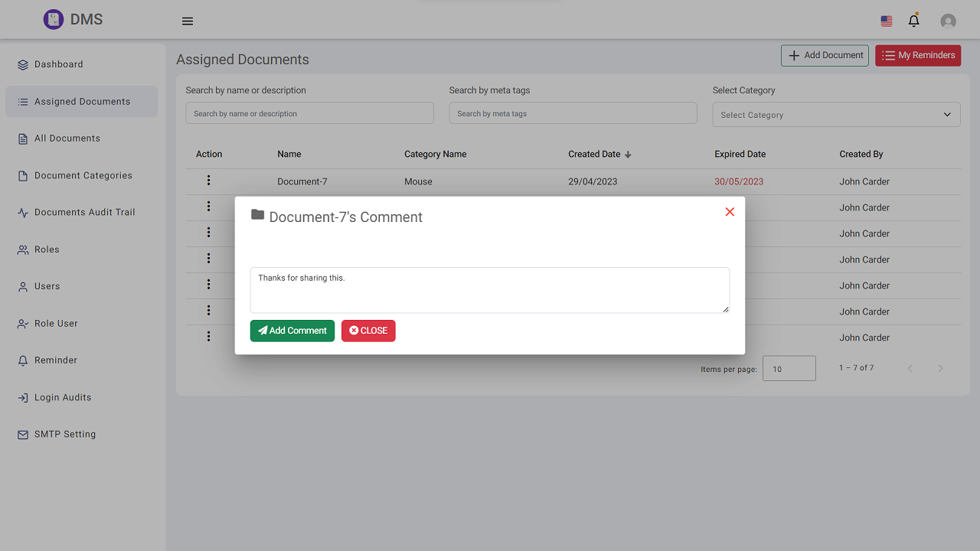This screenshot has width=980, height=551.
Task: Click the comment text area
Action: [489, 289]
